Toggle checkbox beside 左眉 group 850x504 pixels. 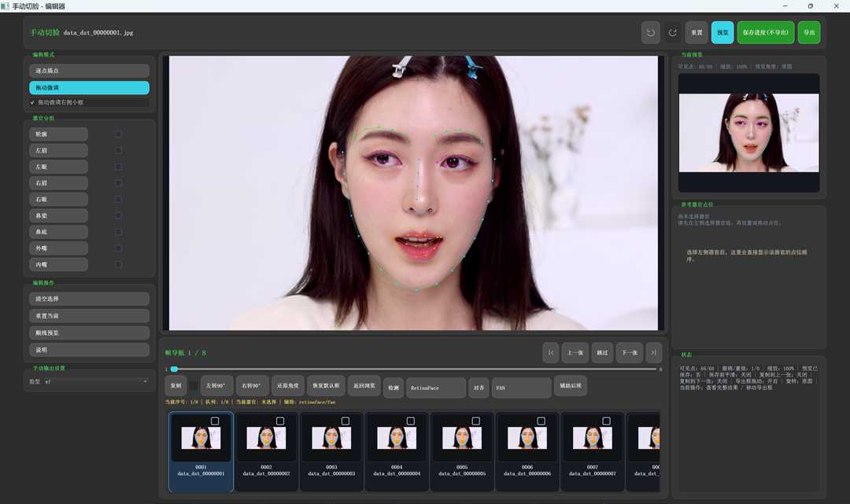pyautogui.click(x=118, y=150)
